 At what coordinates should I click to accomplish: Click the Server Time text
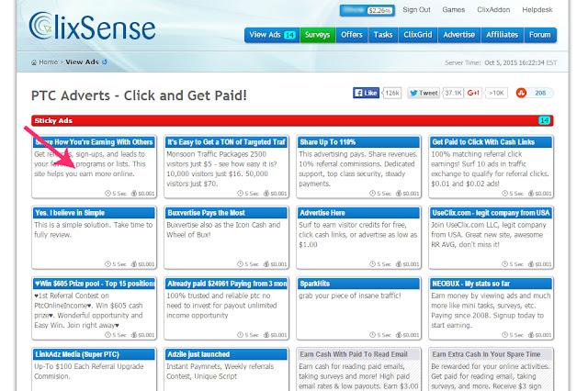pyautogui.click(x=501, y=62)
